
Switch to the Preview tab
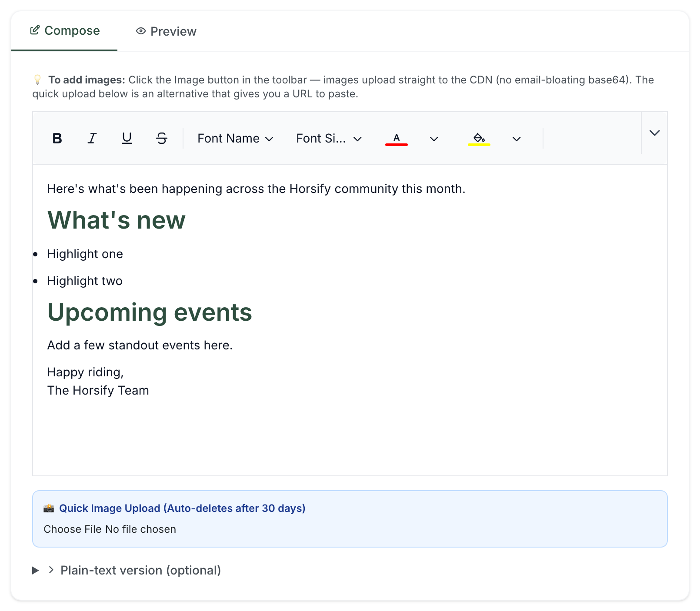pyautogui.click(x=166, y=31)
